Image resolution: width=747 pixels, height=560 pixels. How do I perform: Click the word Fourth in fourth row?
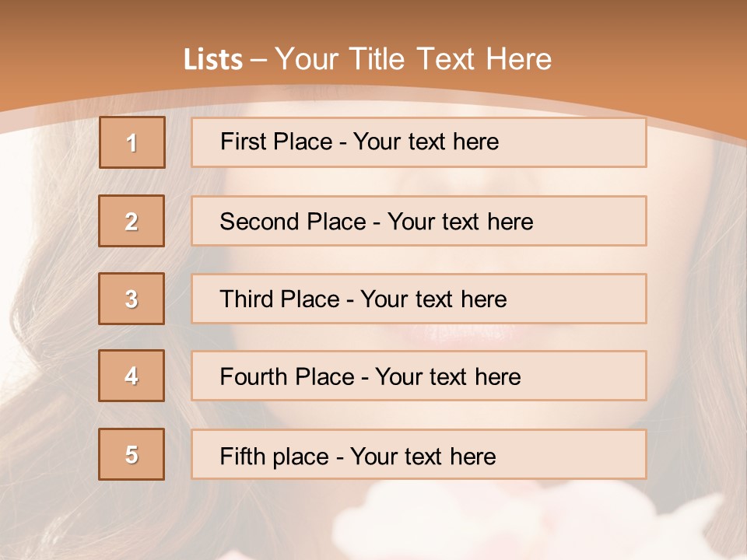tap(254, 377)
